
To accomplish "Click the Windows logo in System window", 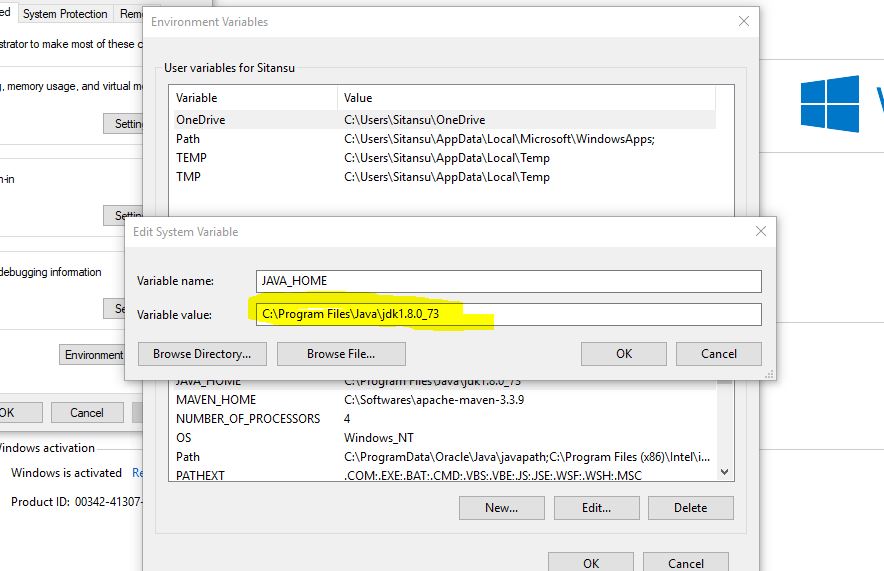I will tap(830, 104).
